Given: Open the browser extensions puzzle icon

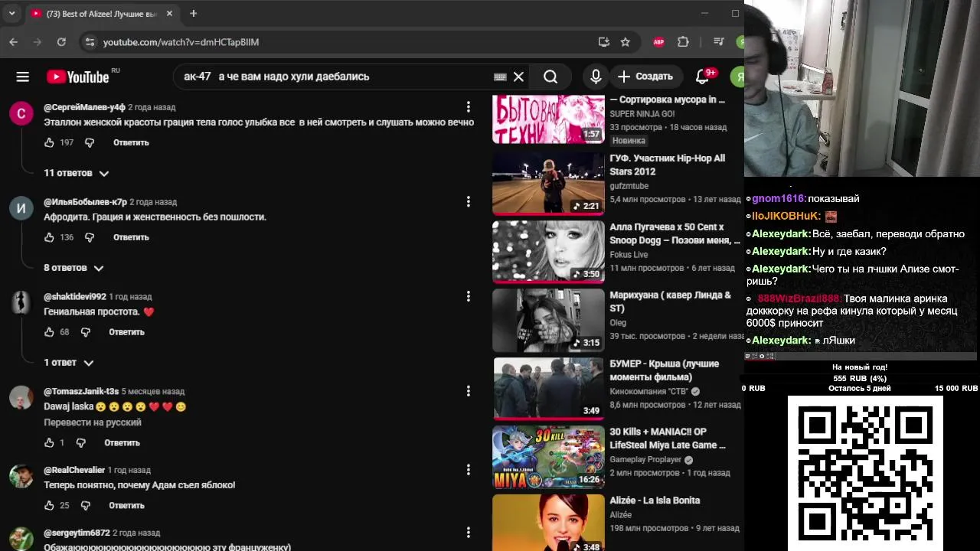Looking at the screenshot, I should (684, 42).
